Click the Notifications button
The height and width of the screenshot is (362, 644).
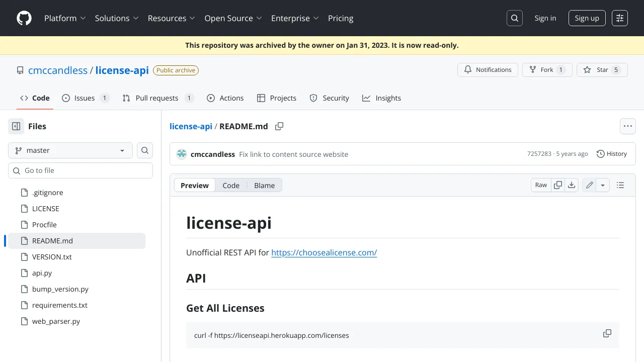(488, 70)
